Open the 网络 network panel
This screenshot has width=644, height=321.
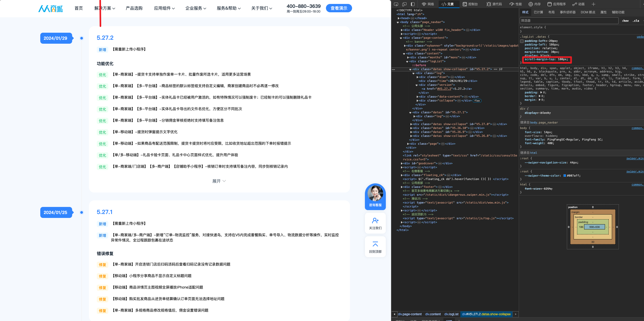(428, 4)
